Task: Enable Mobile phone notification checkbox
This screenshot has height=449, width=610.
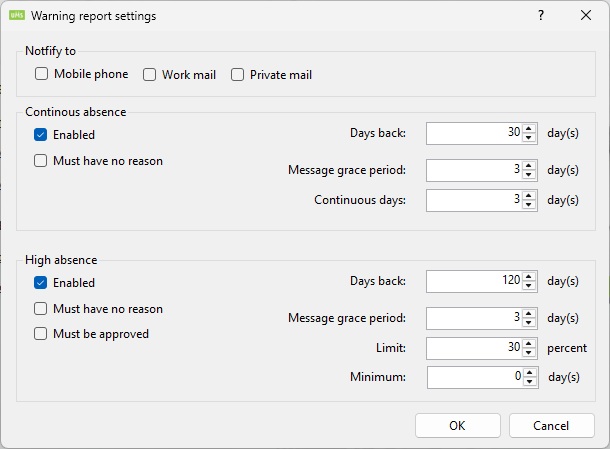Action: (x=42, y=74)
